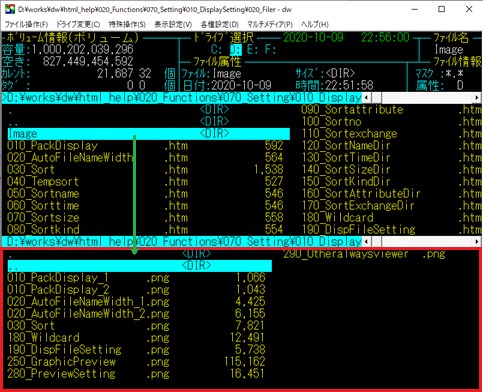Select 020_AutoFileNameWidth .htm file
The width and height of the screenshot is (483, 392).
145,158
